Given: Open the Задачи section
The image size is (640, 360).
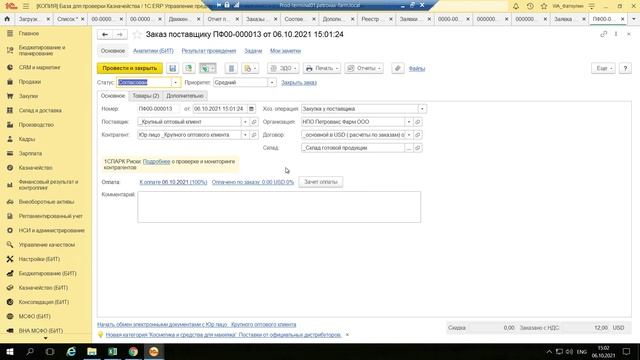Looking at the screenshot, I should point(253,51).
